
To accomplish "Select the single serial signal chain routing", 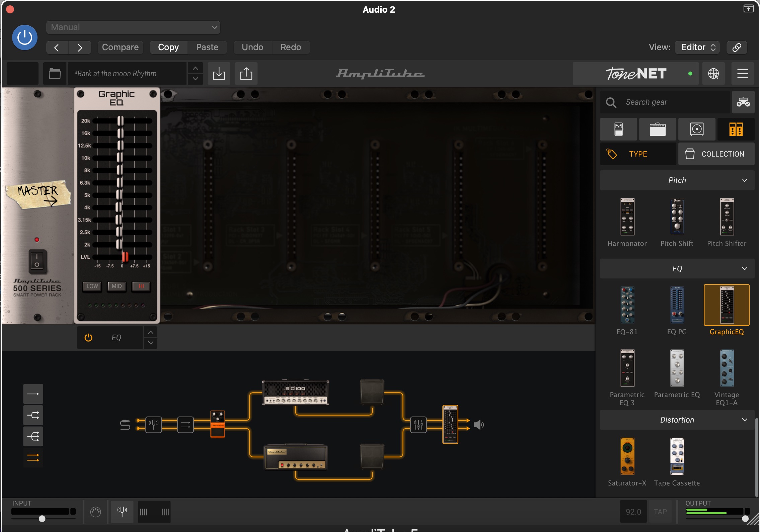I will tap(33, 394).
